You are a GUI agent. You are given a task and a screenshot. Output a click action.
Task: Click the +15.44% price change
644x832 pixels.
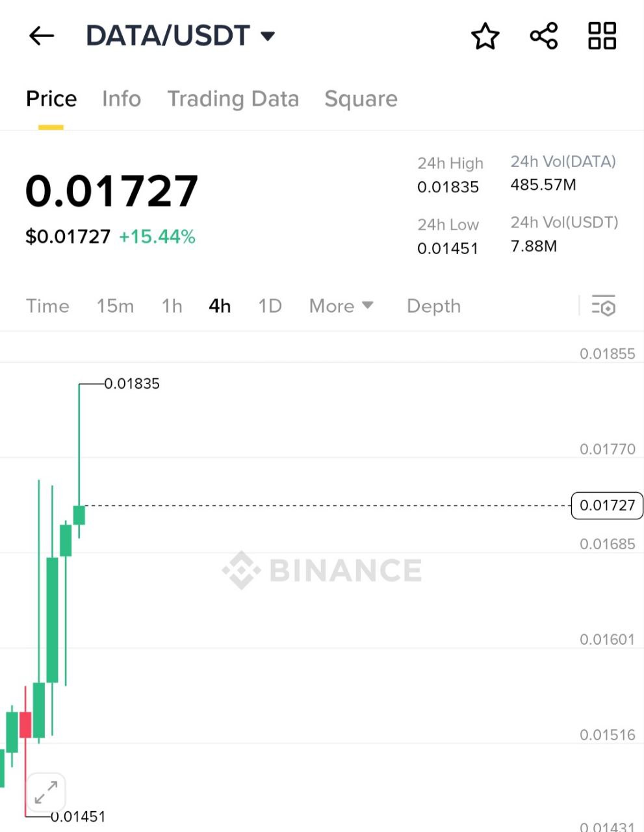(x=157, y=237)
